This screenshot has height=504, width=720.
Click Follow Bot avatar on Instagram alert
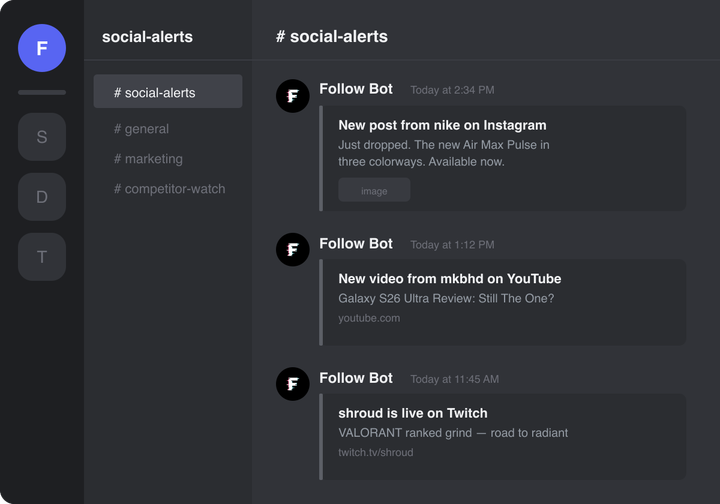[x=293, y=96]
